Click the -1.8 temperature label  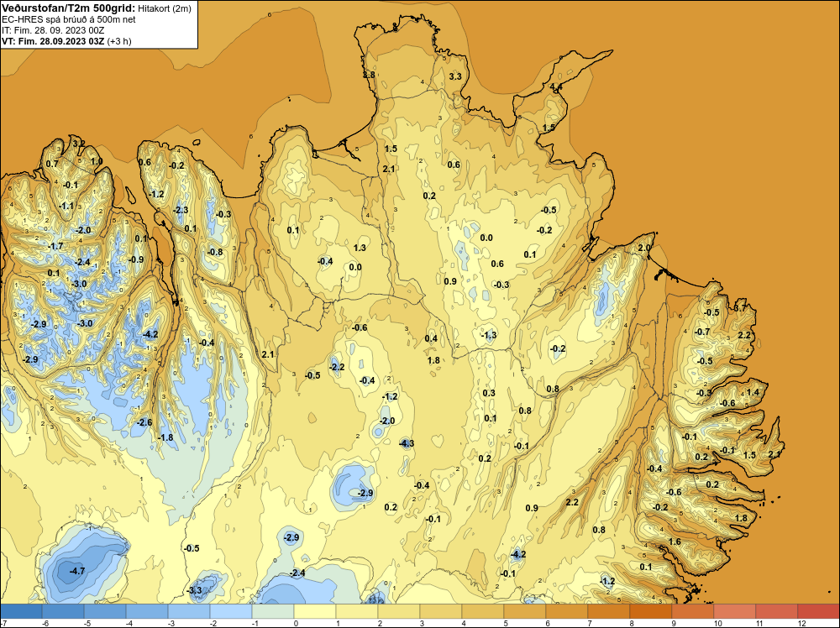(x=165, y=437)
